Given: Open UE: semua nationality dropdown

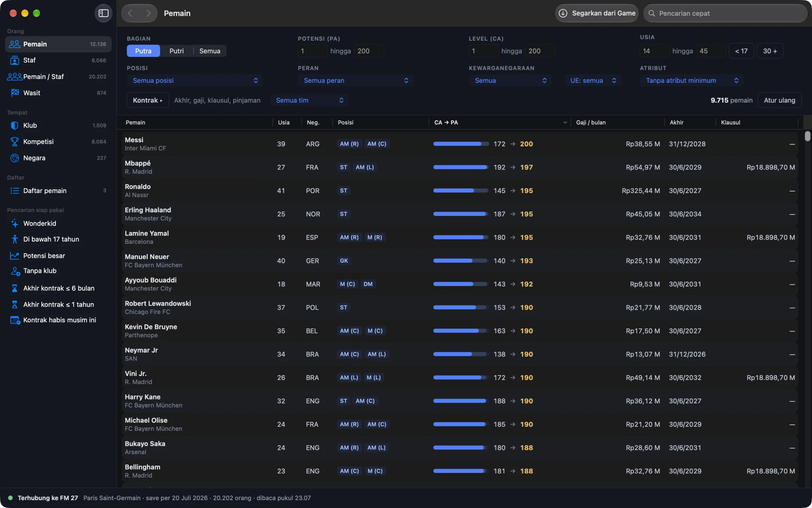Looking at the screenshot, I should (x=593, y=80).
